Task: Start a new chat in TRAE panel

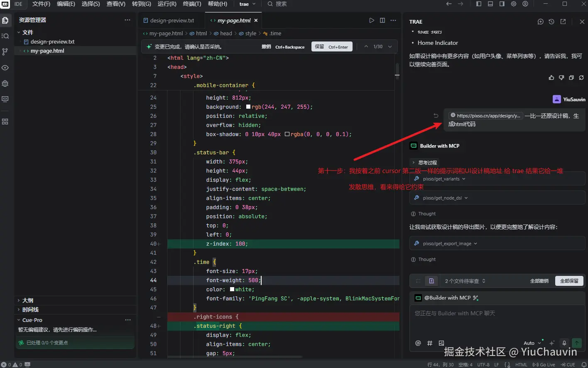Action: pos(541,22)
